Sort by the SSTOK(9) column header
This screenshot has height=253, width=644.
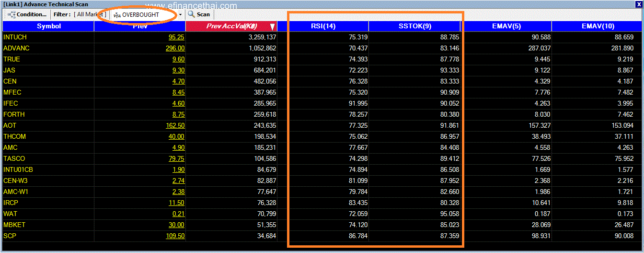(415, 26)
